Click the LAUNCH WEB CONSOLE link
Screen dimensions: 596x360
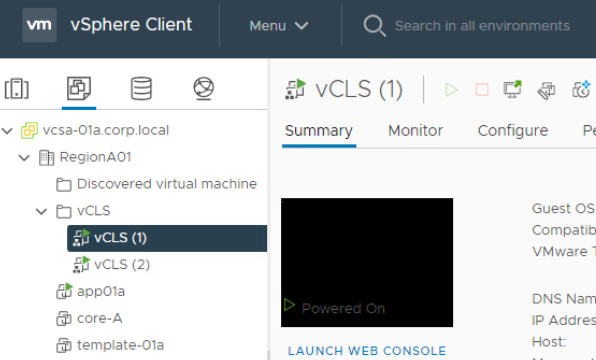tap(367, 351)
